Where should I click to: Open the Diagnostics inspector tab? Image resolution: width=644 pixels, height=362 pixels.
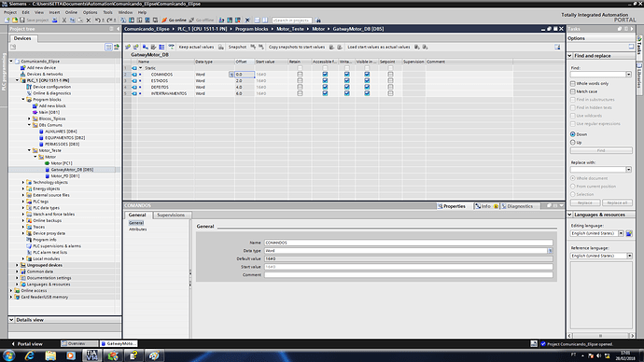pyautogui.click(x=516, y=206)
